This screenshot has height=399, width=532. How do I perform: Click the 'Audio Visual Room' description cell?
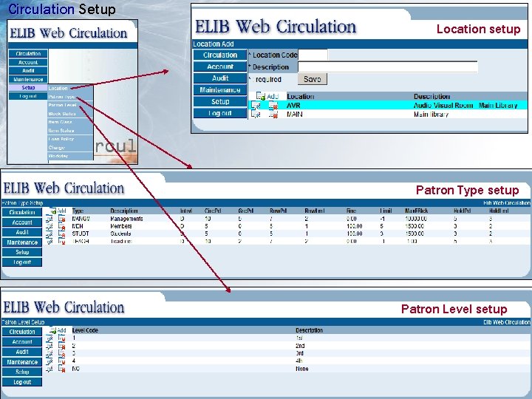click(x=443, y=106)
